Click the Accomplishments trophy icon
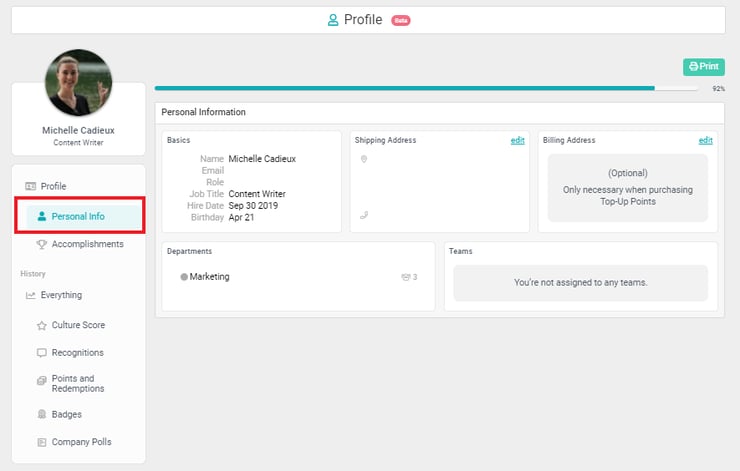The width and height of the screenshot is (740, 471). click(x=41, y=244)
